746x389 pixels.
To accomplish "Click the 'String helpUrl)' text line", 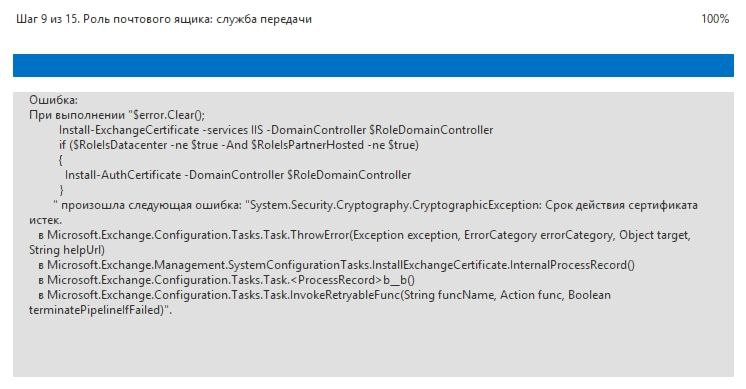I will (67, 250).
